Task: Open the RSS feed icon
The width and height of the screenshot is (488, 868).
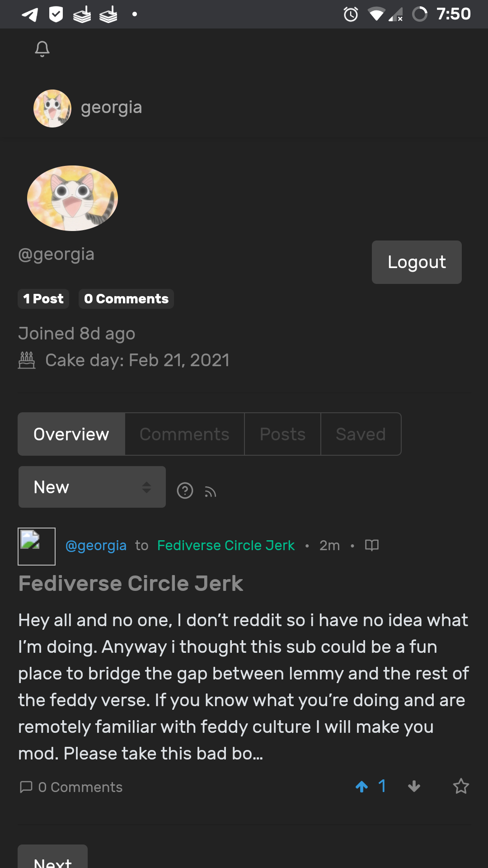Action: [210, 491]
